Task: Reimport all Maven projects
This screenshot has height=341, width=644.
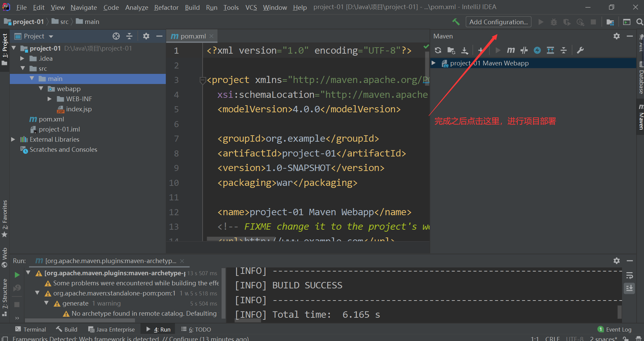Action: click(438, 50)
